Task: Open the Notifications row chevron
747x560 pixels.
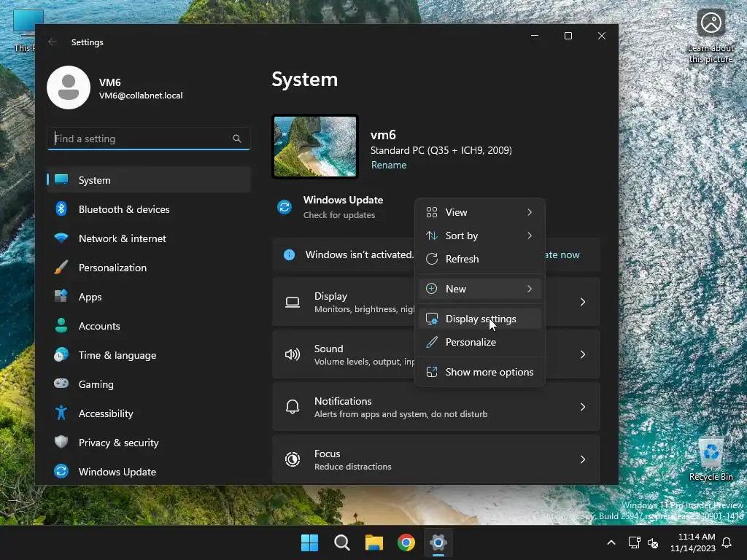Action: click(x=583, y=407)
